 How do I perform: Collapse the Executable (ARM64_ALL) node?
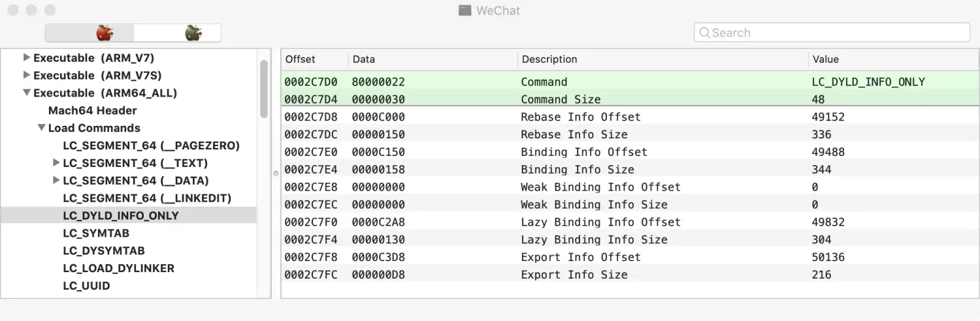tap(27, 93)
